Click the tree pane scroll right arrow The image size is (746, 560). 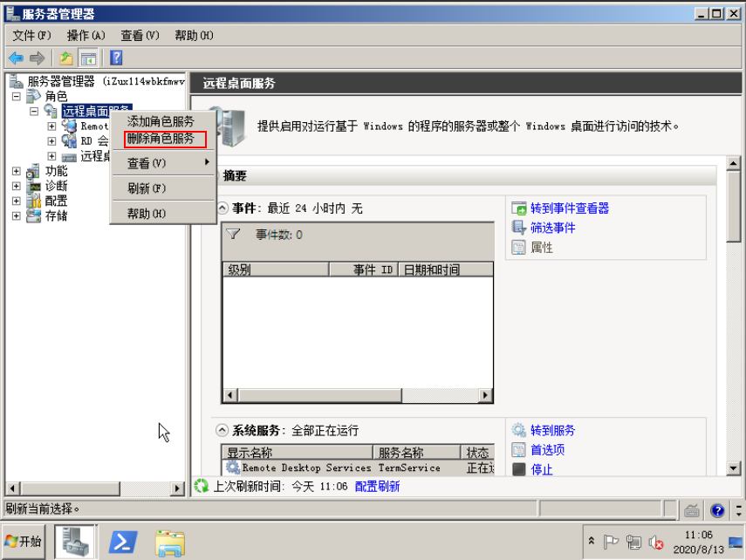pos(177,488)
